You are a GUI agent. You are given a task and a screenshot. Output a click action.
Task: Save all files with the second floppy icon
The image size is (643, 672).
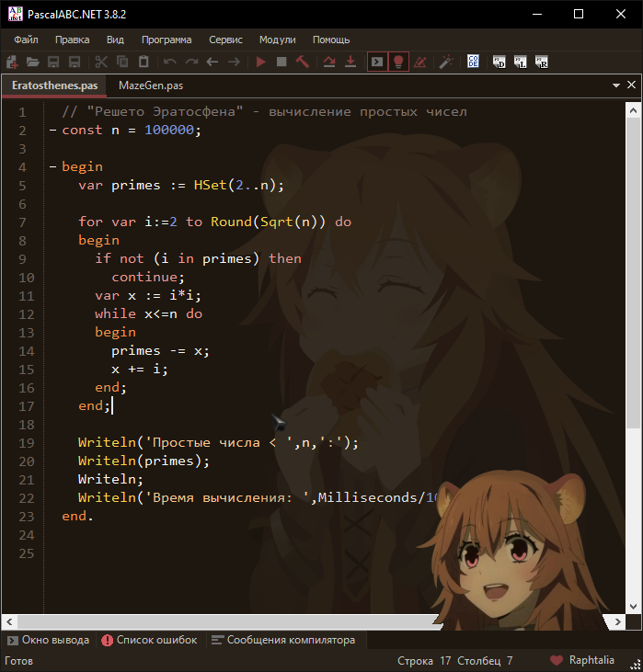point(75,63)
